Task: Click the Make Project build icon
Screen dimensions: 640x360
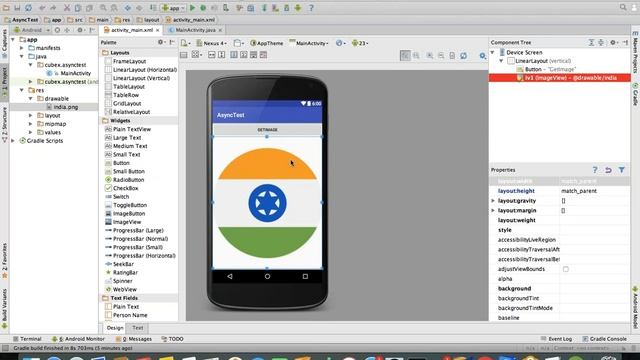Action: tap(153, 8)
